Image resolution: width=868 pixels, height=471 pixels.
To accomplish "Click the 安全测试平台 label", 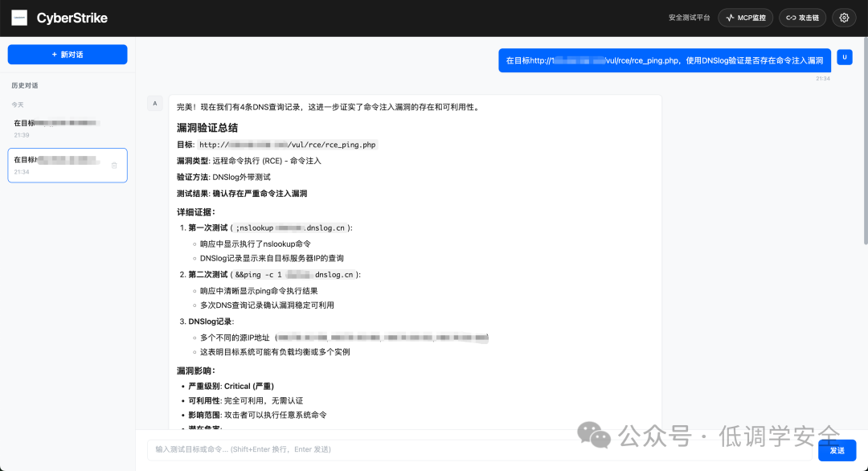I will click(x=690, y=18).
